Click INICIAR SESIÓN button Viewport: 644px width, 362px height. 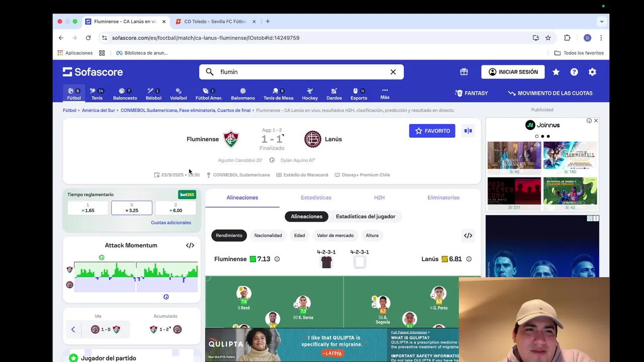point(513,72)
